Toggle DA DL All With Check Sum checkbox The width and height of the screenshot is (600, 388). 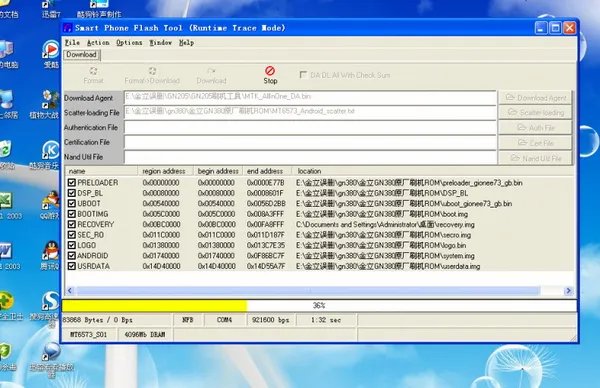[303, 75]
